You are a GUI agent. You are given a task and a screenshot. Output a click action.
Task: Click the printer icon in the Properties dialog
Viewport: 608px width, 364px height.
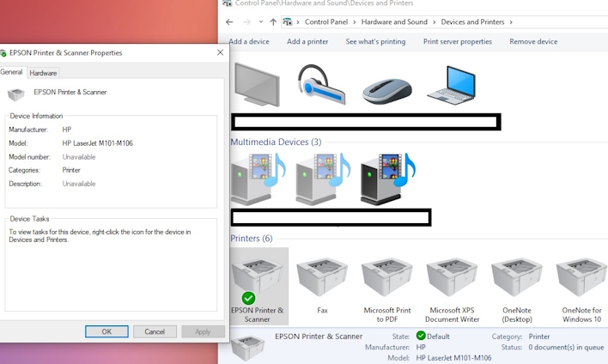click(16, 94)
